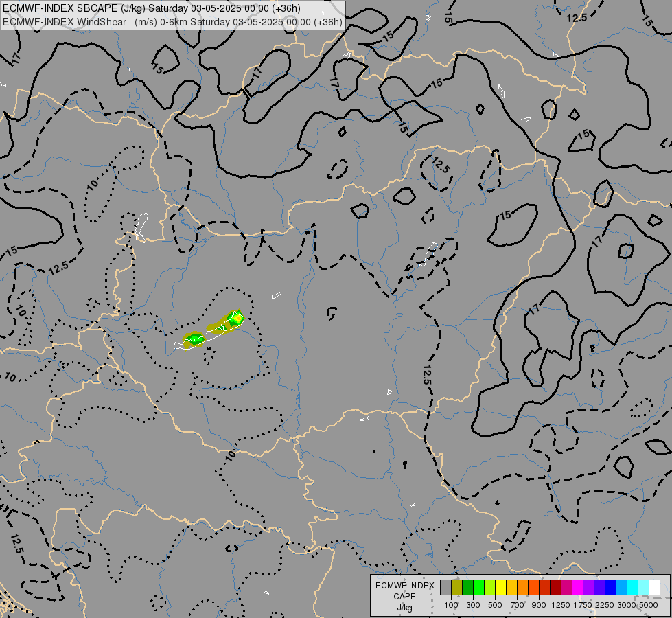
Task: Pick the bright magenta legend swatch
Action: click(x=578, y=588)
